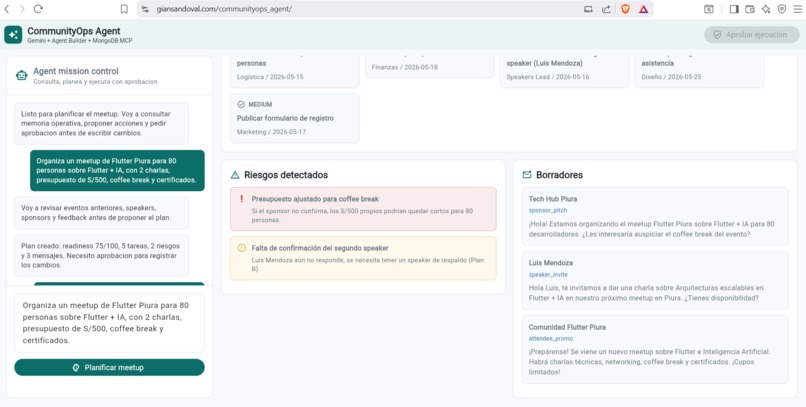Open the Comunidad Flutter Piura draft
The height and width of the screenshot is (407, 806).
tap(655, 349)
